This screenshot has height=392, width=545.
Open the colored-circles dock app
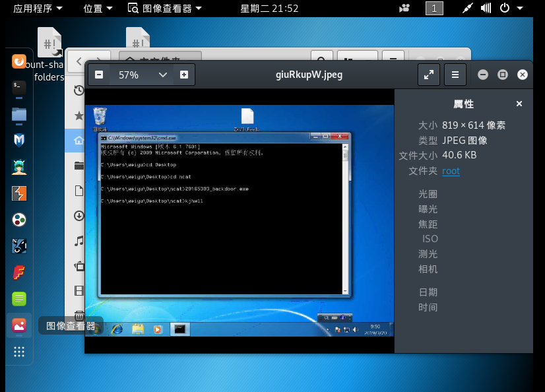[19, 220]
